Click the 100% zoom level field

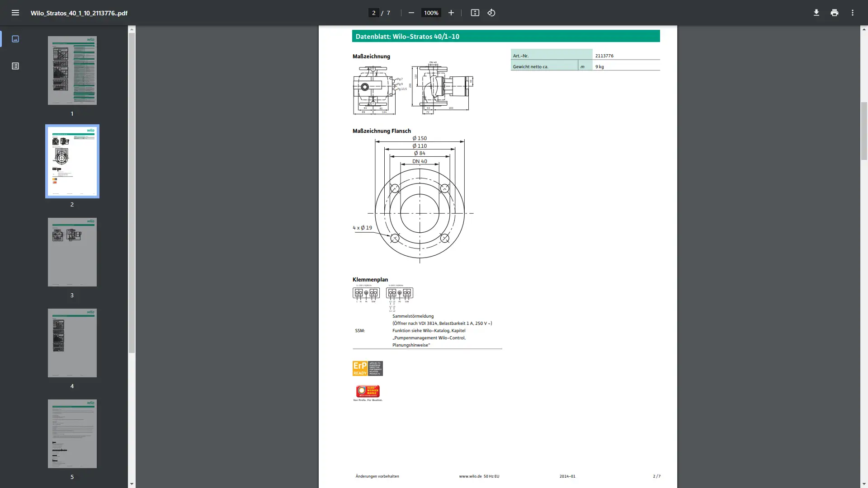[431, 13]
